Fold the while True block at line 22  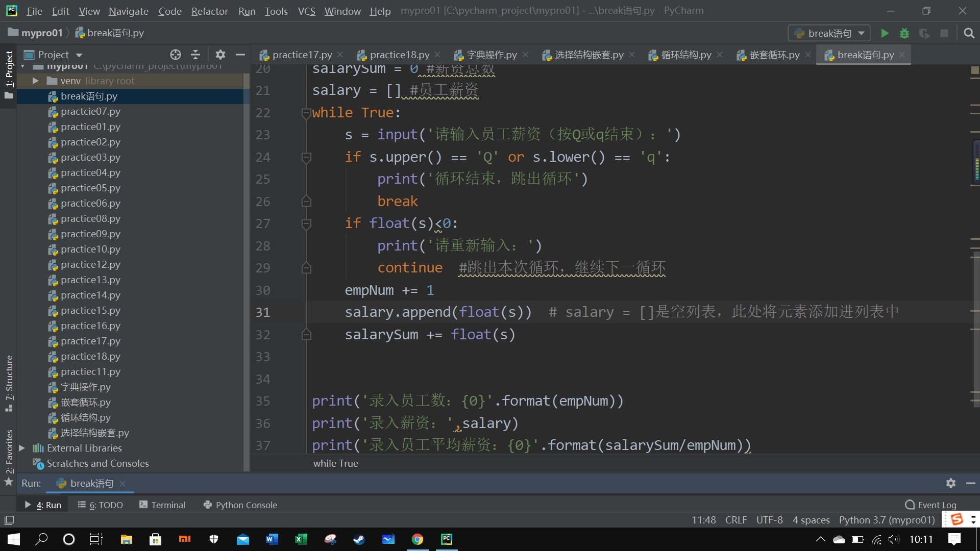coord(306,113)
